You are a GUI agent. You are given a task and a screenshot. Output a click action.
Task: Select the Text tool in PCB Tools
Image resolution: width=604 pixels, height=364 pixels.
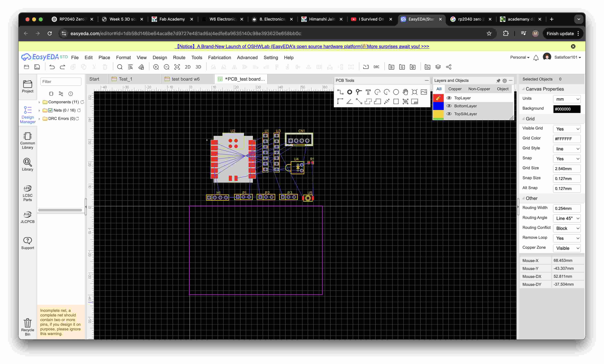[368, 92]
